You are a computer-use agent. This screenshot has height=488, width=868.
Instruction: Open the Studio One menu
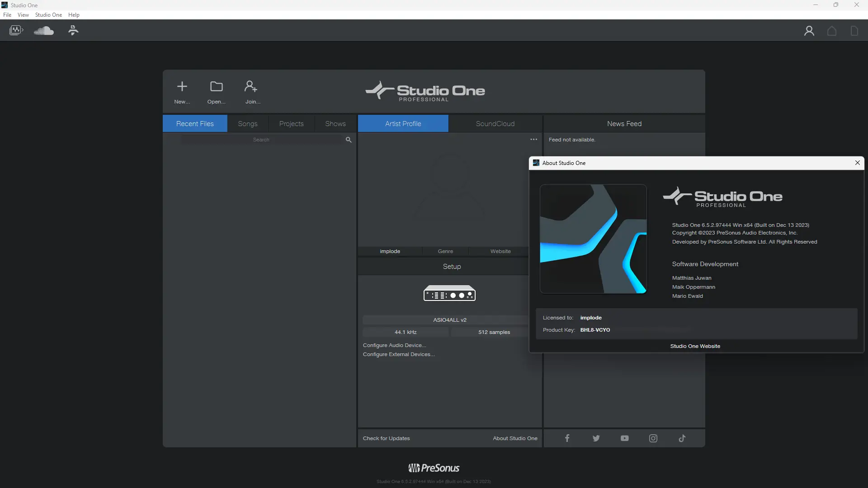coord(48,14)
